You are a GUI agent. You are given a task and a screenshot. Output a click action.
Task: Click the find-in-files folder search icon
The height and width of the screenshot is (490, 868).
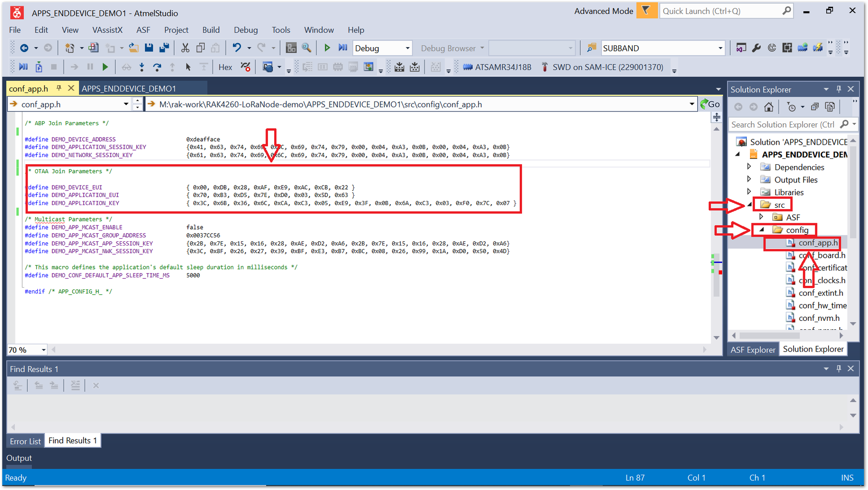tap(592, 48)
